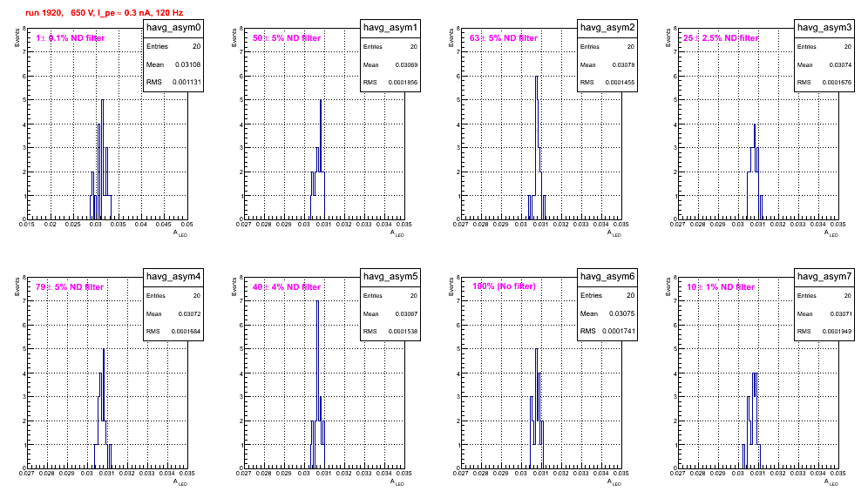Viewport: 868px width, 498px height.
Task: Click Mean value 0.03072 in havg_asym4
Action: [x=189, y=314]
